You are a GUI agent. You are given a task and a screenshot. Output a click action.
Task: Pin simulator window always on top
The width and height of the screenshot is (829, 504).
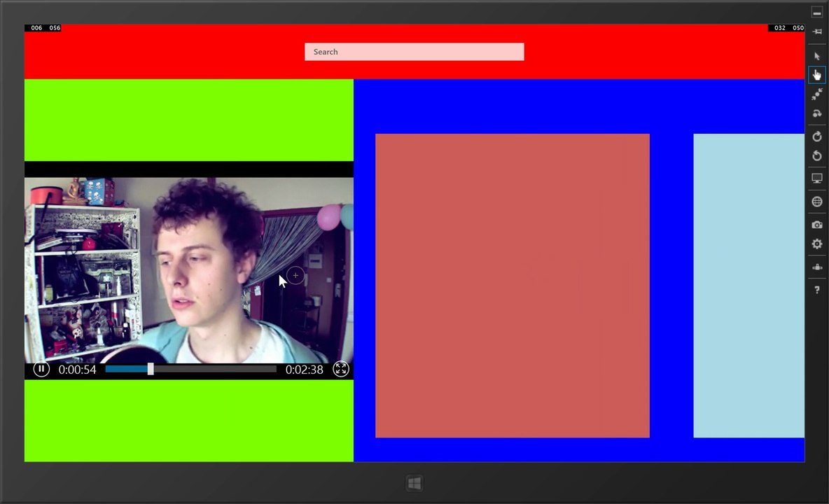click(x=817, y=31)
